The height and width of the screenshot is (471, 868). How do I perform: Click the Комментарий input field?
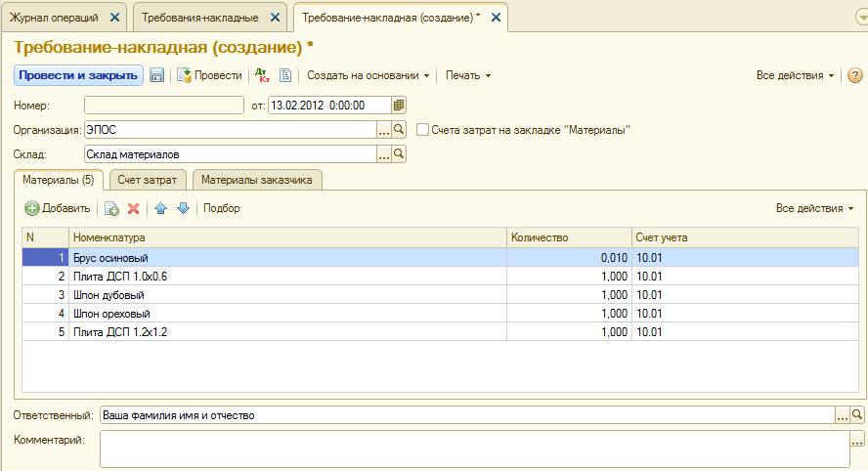(x=474, y=449)
